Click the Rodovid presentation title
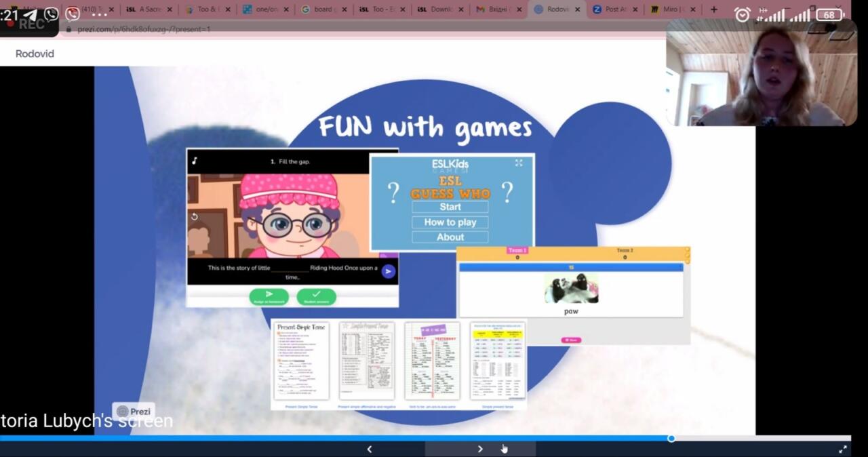 [35, 54]
